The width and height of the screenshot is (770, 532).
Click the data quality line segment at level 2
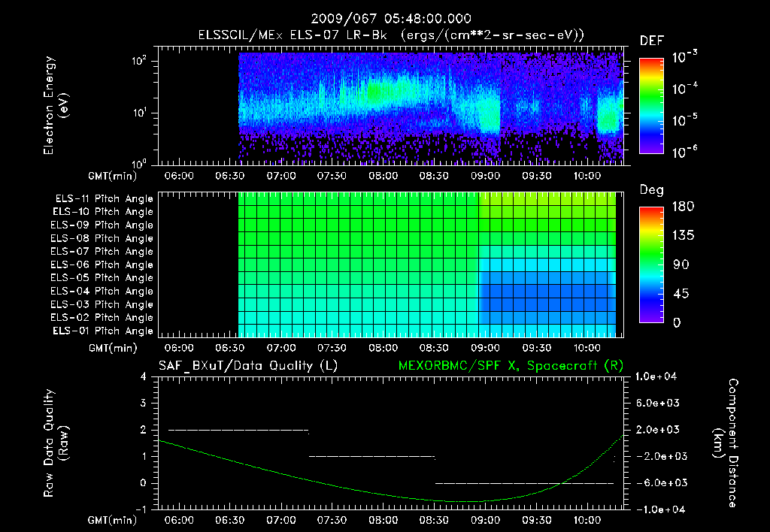tap(238, 431)
